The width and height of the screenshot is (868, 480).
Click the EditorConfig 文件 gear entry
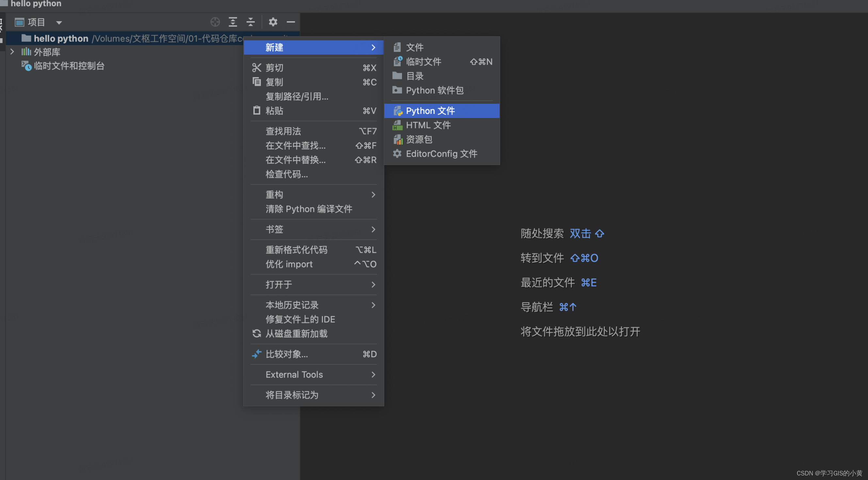pos(441,154)
